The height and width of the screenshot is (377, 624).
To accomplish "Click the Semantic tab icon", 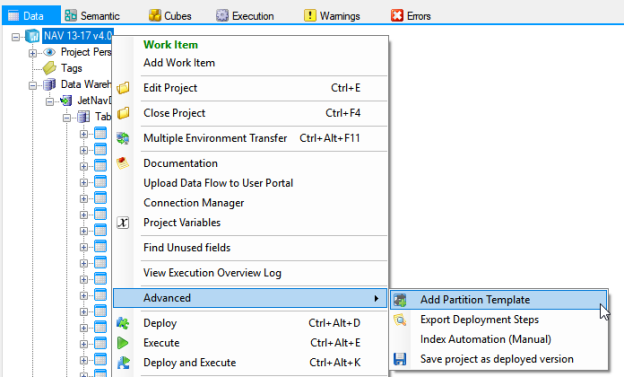I will pyautogui.click(x=70, y=16).
